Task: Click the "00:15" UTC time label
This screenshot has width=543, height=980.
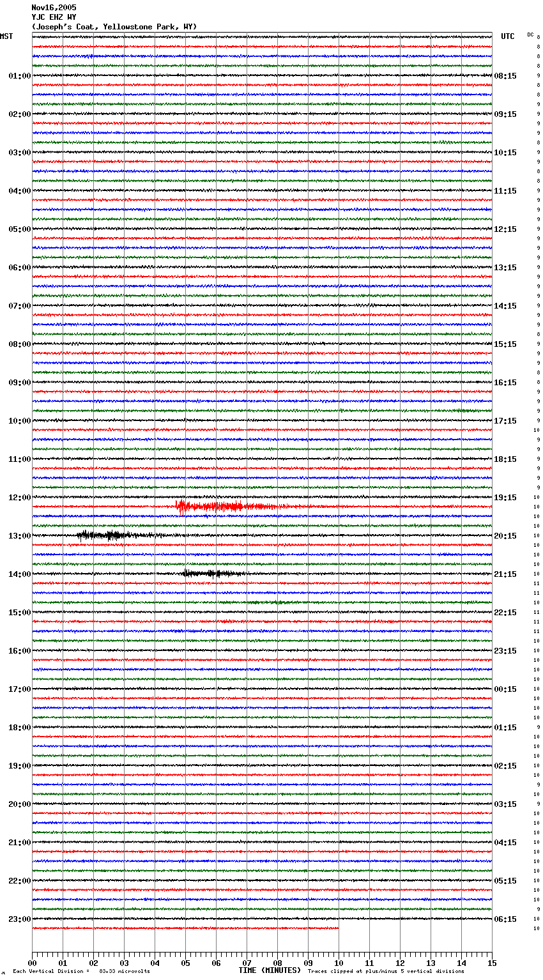Action: (505, 689)
